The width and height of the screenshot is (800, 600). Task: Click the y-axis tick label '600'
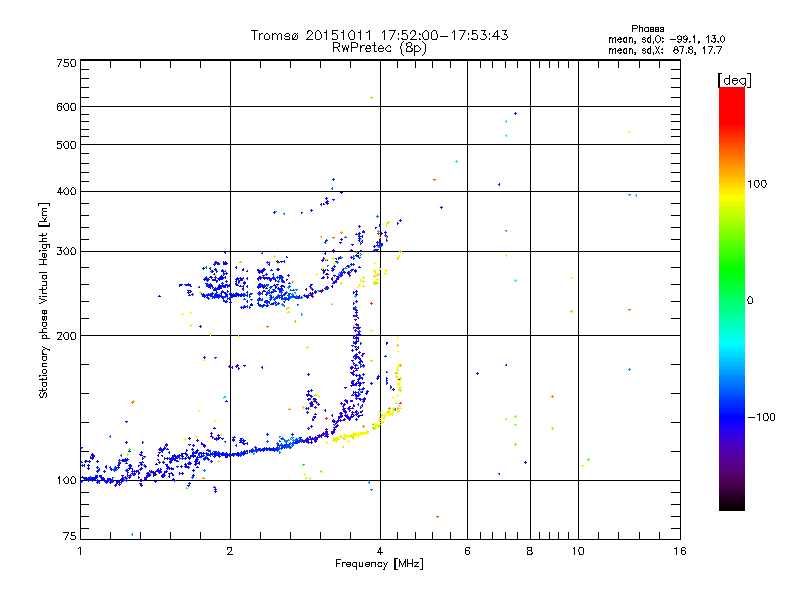pos(66,107)
